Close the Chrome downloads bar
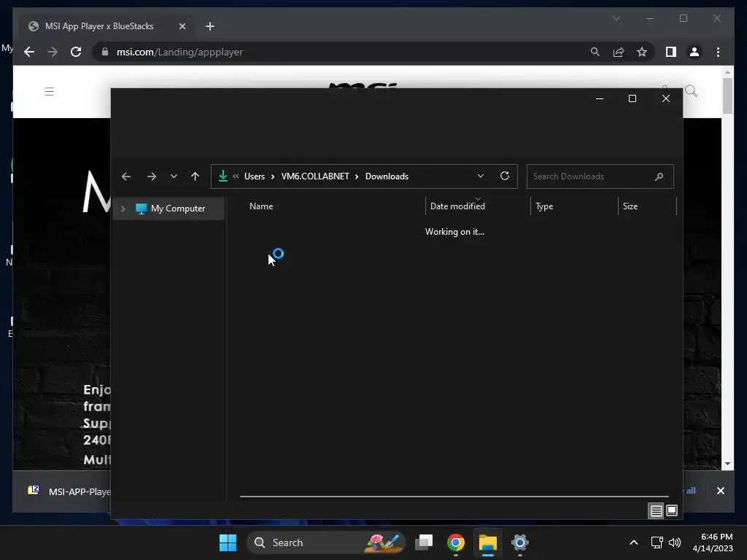747x560 pixels. [720, 491]
